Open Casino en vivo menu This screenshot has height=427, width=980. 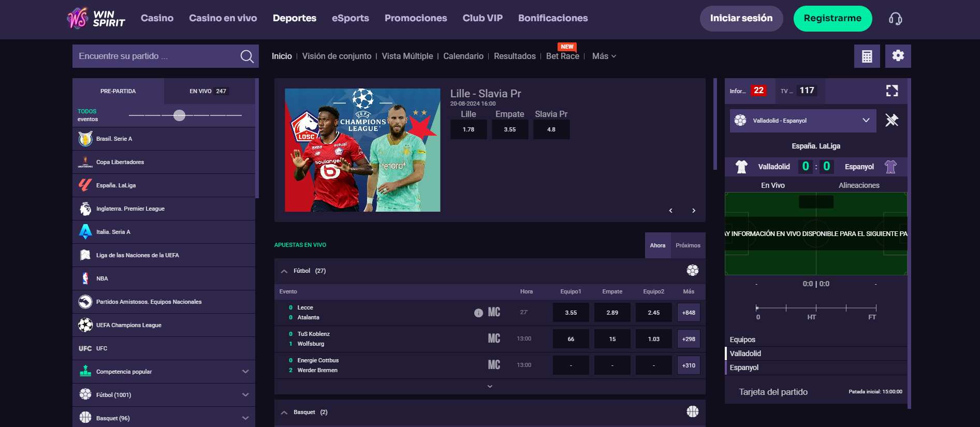(223, 18)
